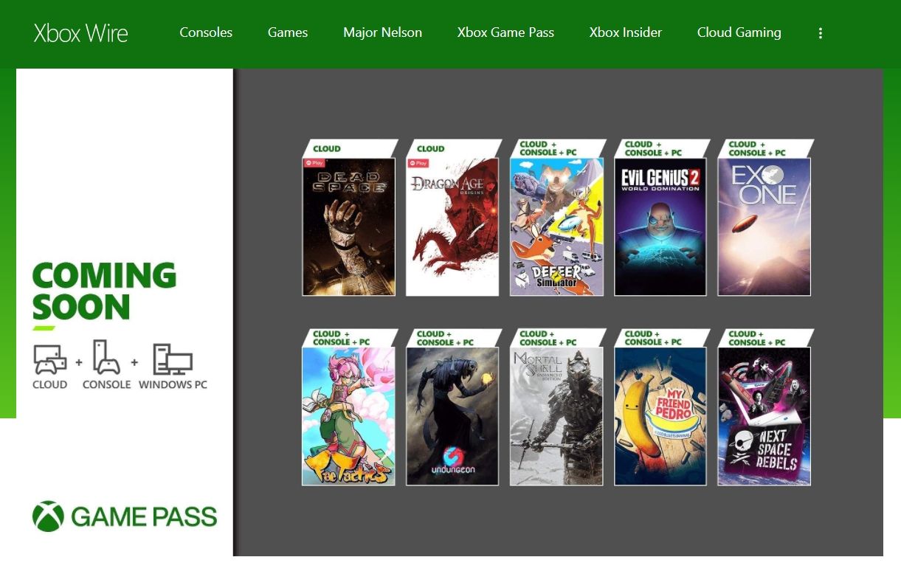Click the Xbox Game Pass logo icon
Screen dimensions: 901x588
(x=49, y=516)
